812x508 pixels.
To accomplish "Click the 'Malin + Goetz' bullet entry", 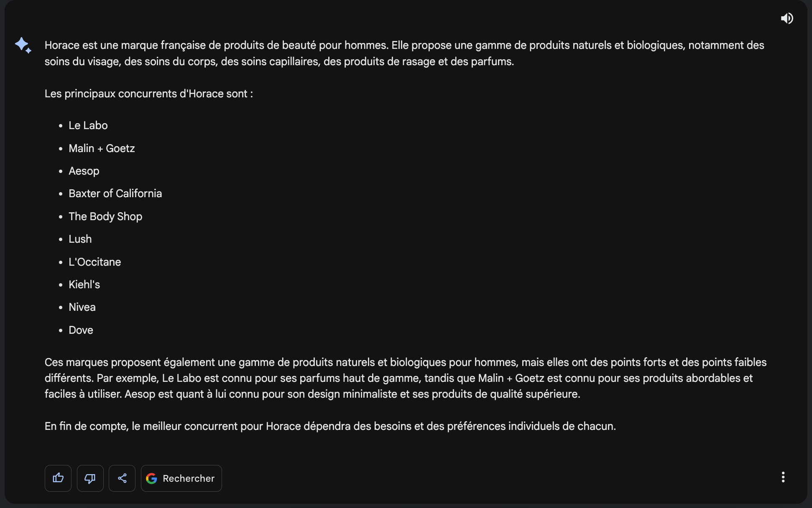I will tap(102, 148).
